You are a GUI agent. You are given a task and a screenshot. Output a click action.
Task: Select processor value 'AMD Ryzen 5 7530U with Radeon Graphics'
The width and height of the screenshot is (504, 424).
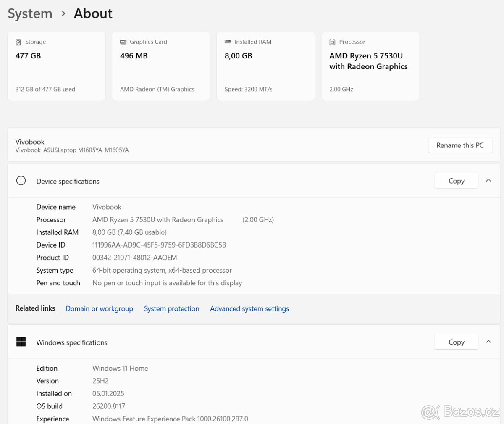tap(158, 220)
